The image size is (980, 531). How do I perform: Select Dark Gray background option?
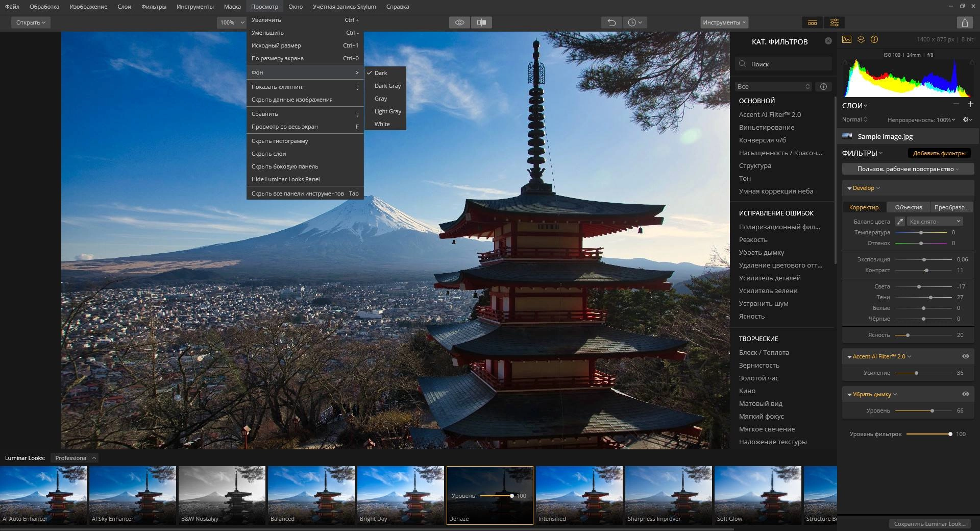[x=385, y=86]
